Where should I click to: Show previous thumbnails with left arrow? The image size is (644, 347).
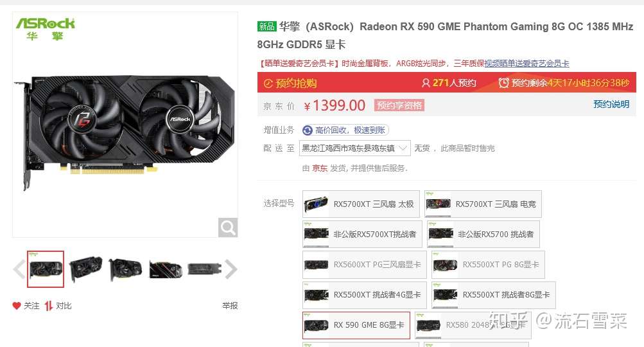[x=19, y=269]
